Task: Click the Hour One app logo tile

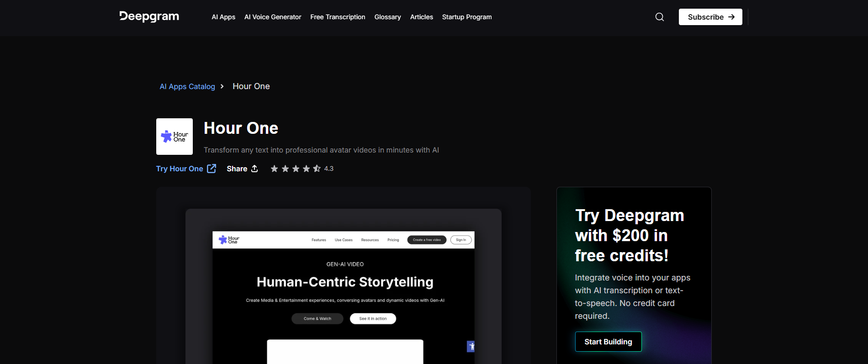Action: (x=175, y=137)
